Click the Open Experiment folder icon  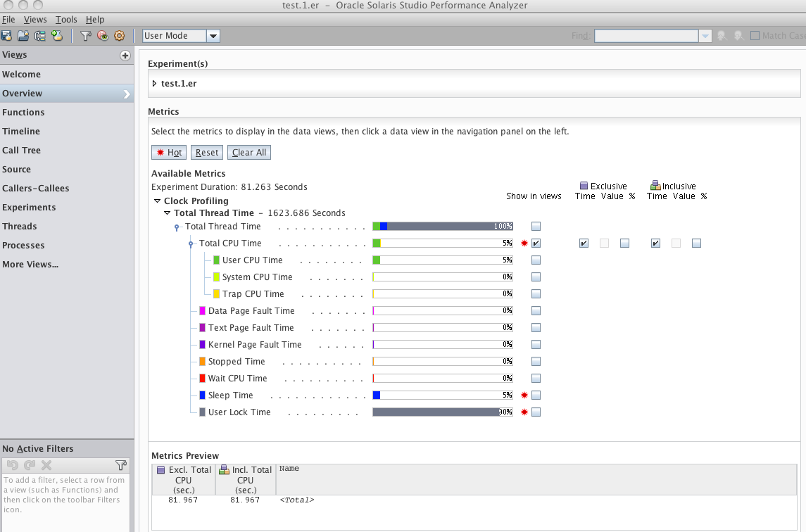(23, 35)
